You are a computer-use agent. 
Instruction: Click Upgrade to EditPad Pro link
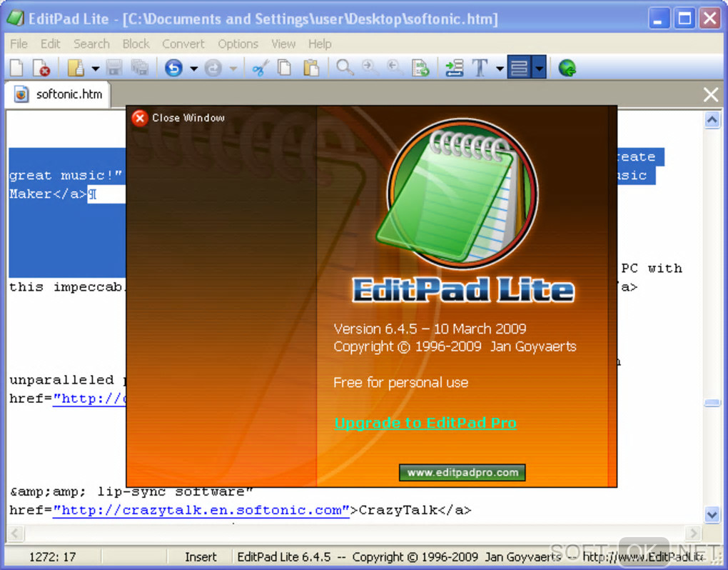425,423
